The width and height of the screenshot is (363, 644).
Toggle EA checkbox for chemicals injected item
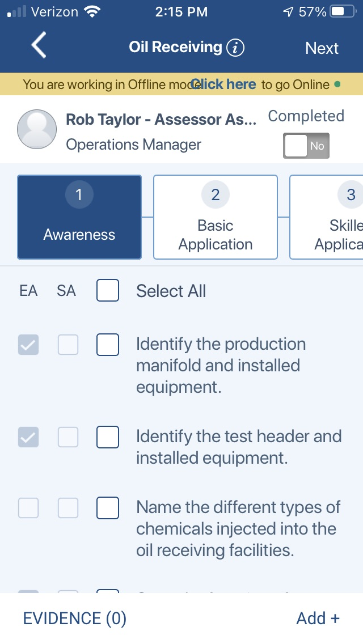[x=28, y=507]
